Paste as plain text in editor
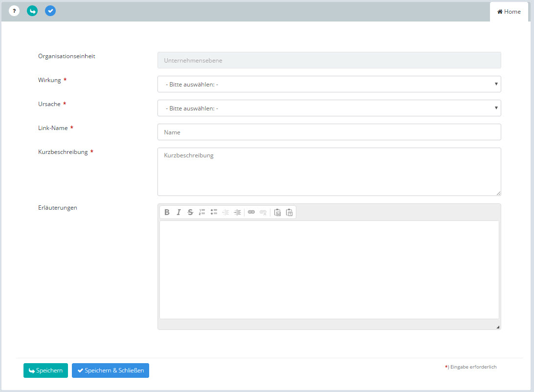534x392 pixels. tap(289, 212)
